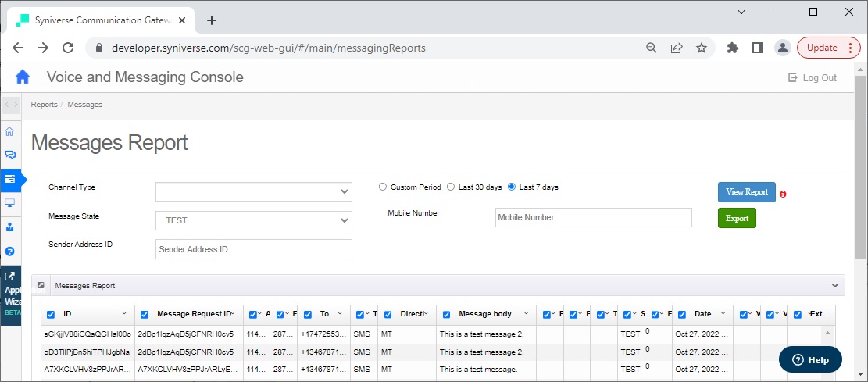Click the green Export button
The width and height of the screenshot is (868, 382).
click(x=737, y=218)
